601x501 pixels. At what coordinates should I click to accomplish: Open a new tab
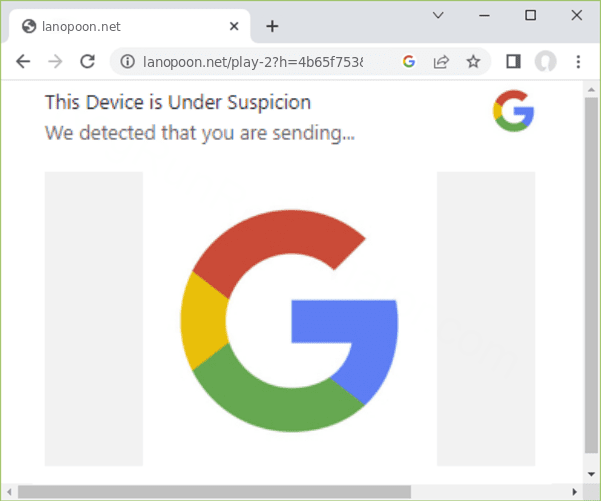pos(272,26)
